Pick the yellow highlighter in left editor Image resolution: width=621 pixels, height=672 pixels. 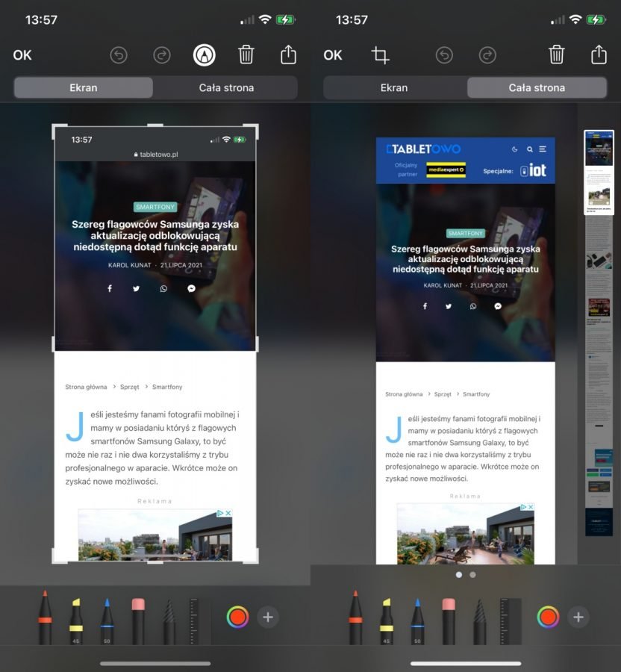76,620
